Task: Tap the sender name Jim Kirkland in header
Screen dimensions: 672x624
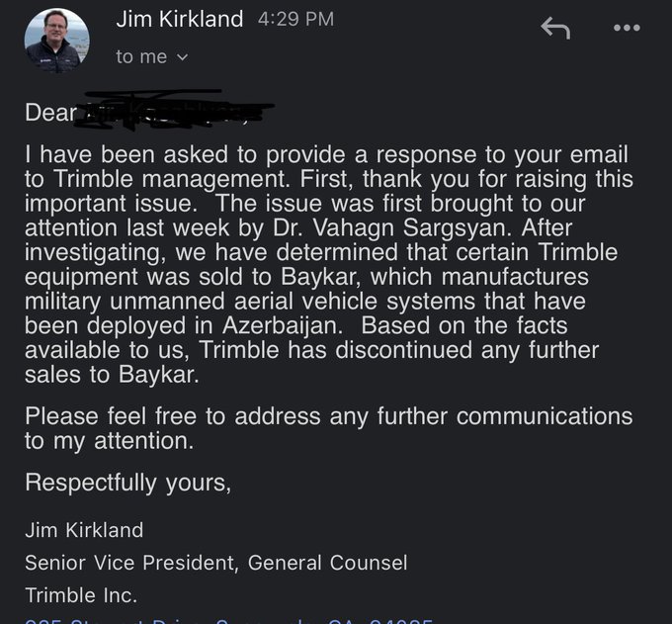Action: click(x=179, y=19)
